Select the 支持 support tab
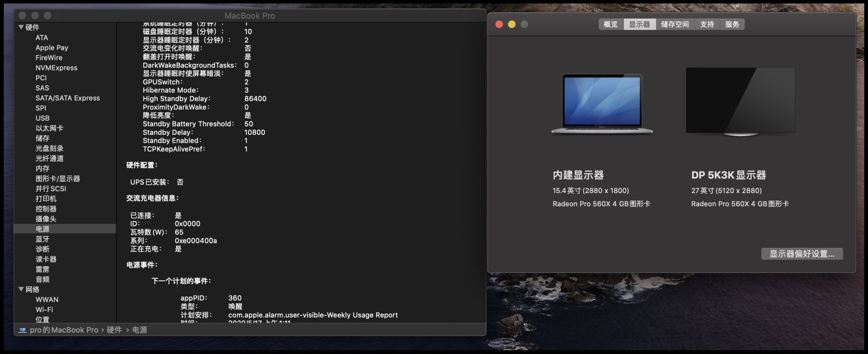This screenshot has height=354, width=868. click(707, 24)
